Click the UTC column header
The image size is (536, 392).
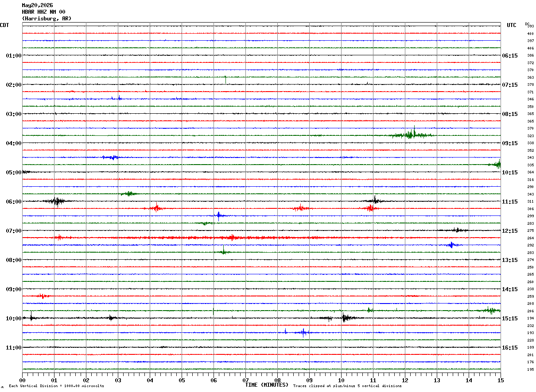click(x=512, y=25)
